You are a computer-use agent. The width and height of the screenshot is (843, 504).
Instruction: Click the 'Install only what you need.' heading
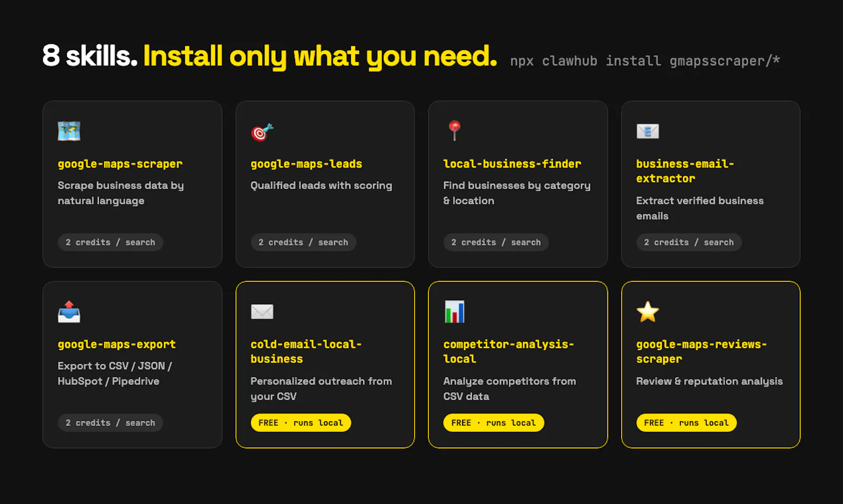click(320, 57)
